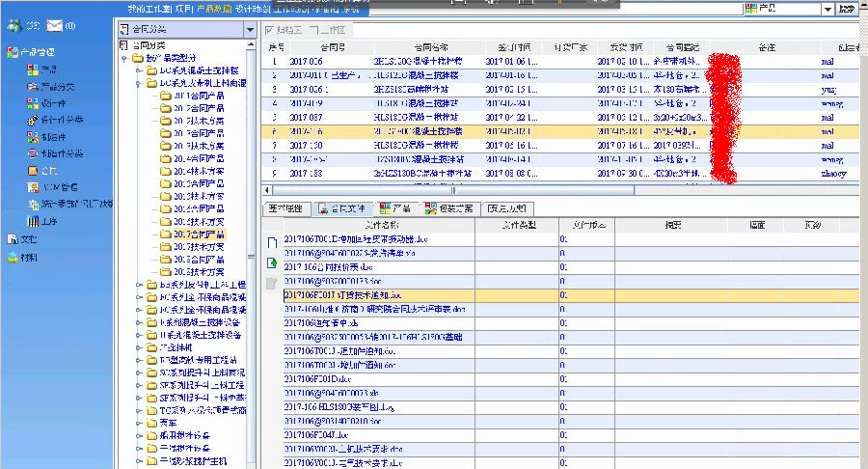Click the contacts icon beside the mail icon
The height and width of the screenshot is (469, 868).
(x=14, y=25)
